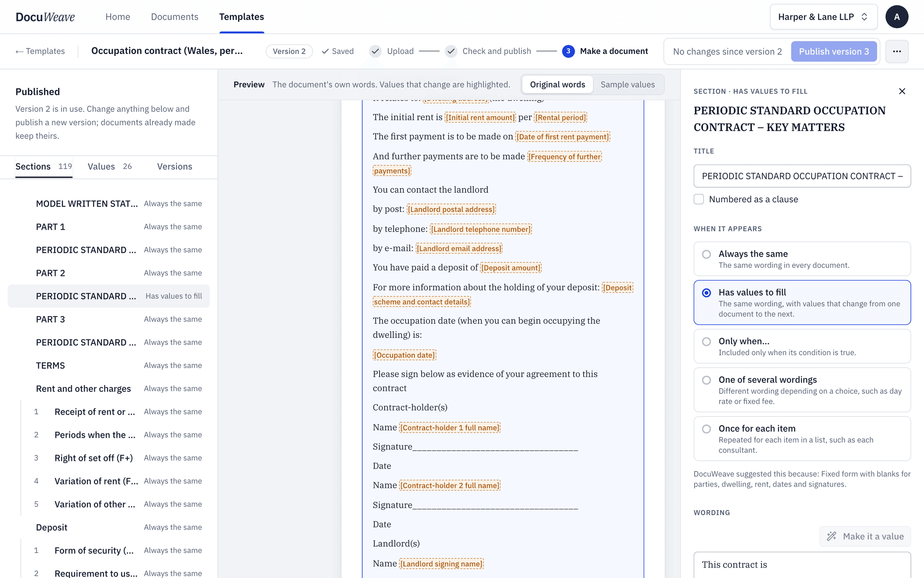Switch to the Values tab
924x578 pixels.
[x=110, y=166]
